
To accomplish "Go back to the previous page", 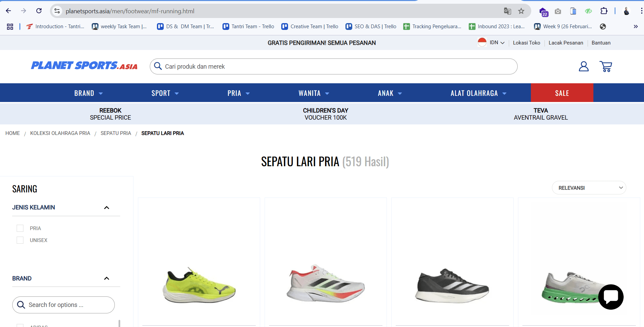I will [x=8, y=11].
